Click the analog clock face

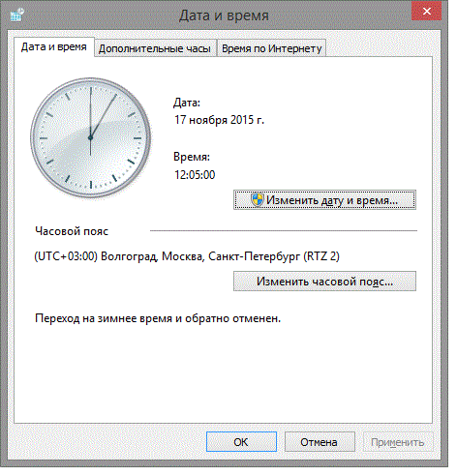coord(91,137)
